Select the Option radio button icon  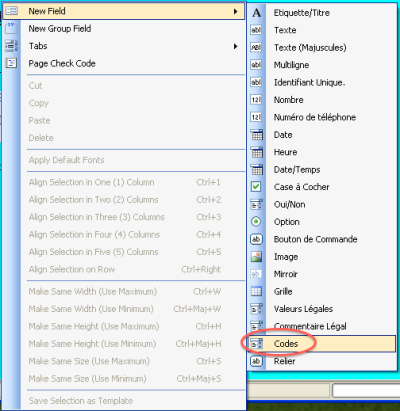[x=256, y=222]
